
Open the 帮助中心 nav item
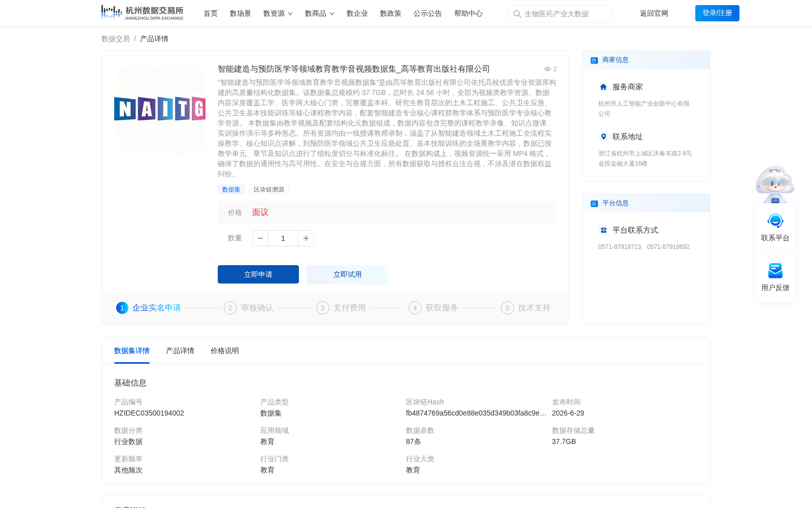pos(468,14)
